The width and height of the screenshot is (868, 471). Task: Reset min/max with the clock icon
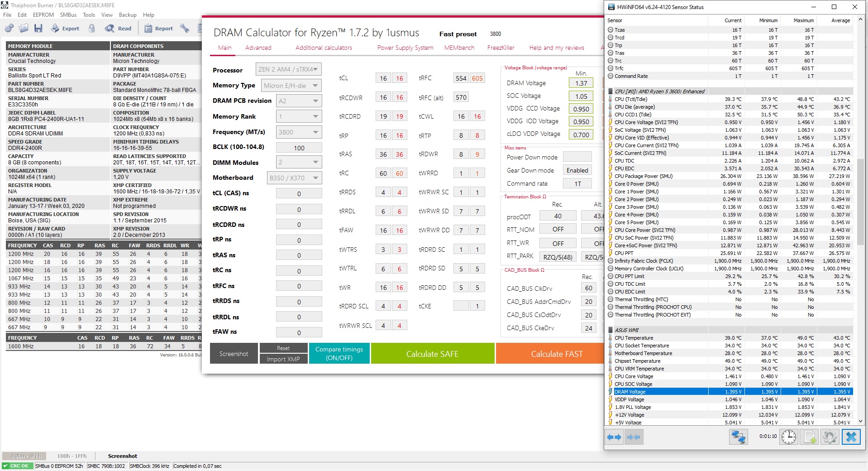(789, 437)
